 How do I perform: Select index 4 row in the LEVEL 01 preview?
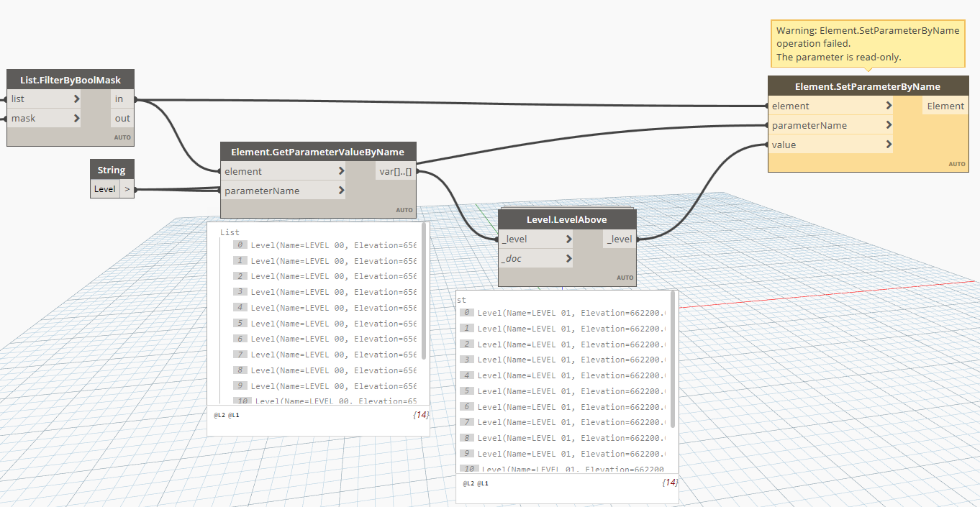coord(563,375)
